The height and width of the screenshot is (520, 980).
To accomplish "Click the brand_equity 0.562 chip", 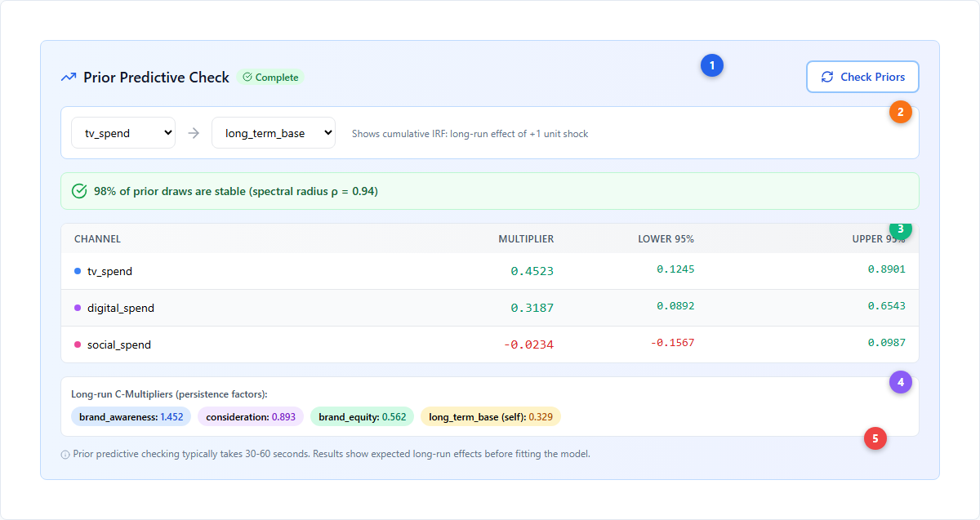I will pyautogui.click(x=363, y=417).
